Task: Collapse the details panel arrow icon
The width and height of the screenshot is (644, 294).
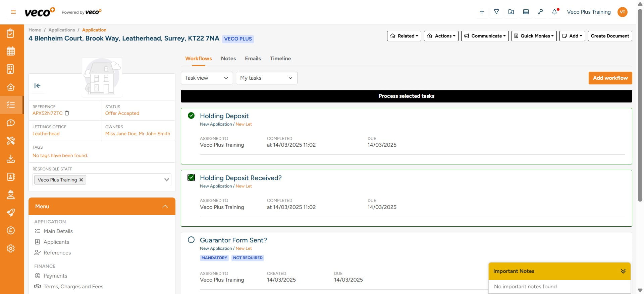Action: [x=37, y=86]
